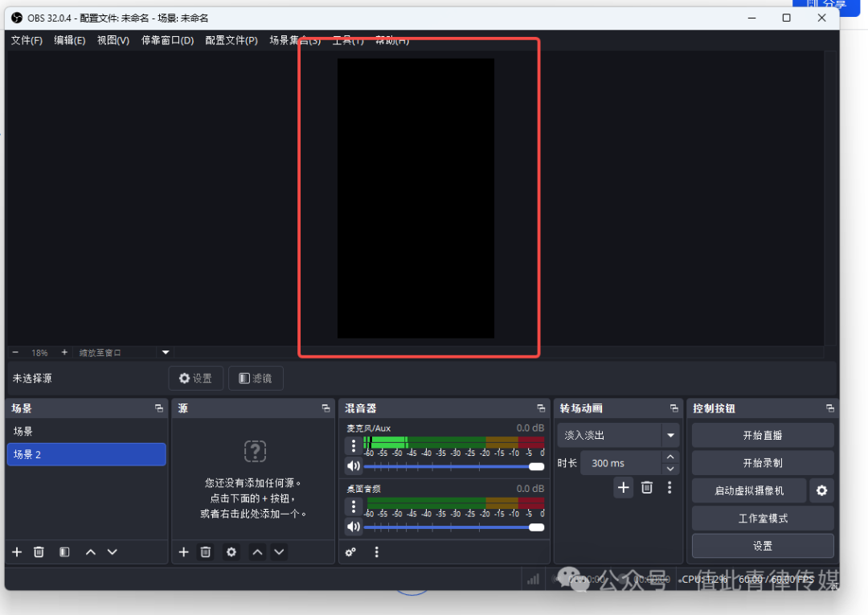Open advanced audio gear in 混音器 panel
868x615 pixels.
(x=350, y=551)
